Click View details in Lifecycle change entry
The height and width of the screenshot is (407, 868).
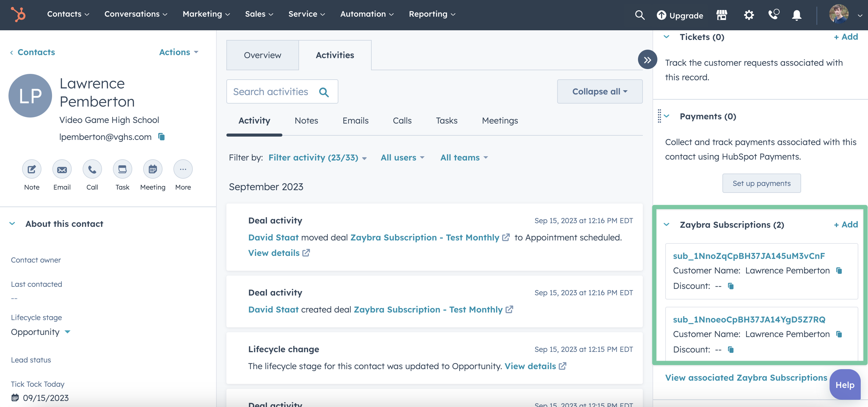[x=535, y=366]
